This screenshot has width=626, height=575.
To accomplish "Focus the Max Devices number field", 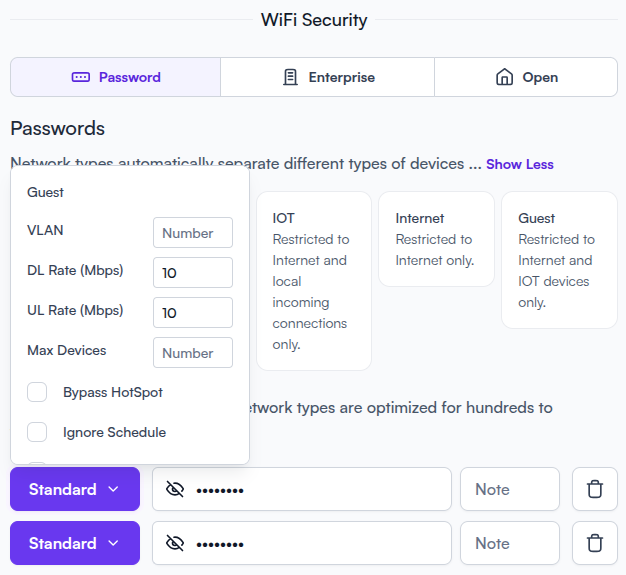I will (192, 353).
